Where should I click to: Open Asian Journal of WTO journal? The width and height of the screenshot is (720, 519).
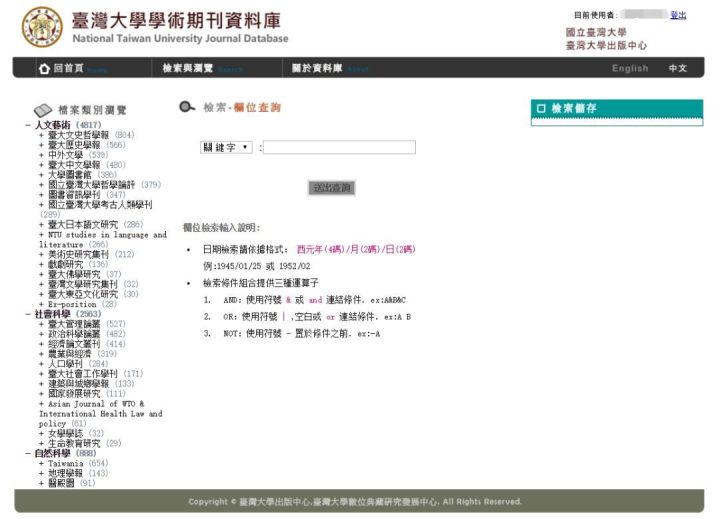coord(101,414)
